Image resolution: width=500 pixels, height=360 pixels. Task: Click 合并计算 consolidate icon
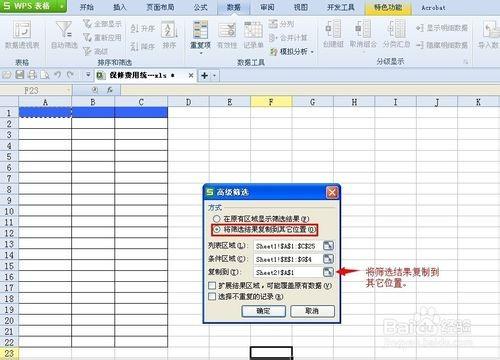pos(272,37)
